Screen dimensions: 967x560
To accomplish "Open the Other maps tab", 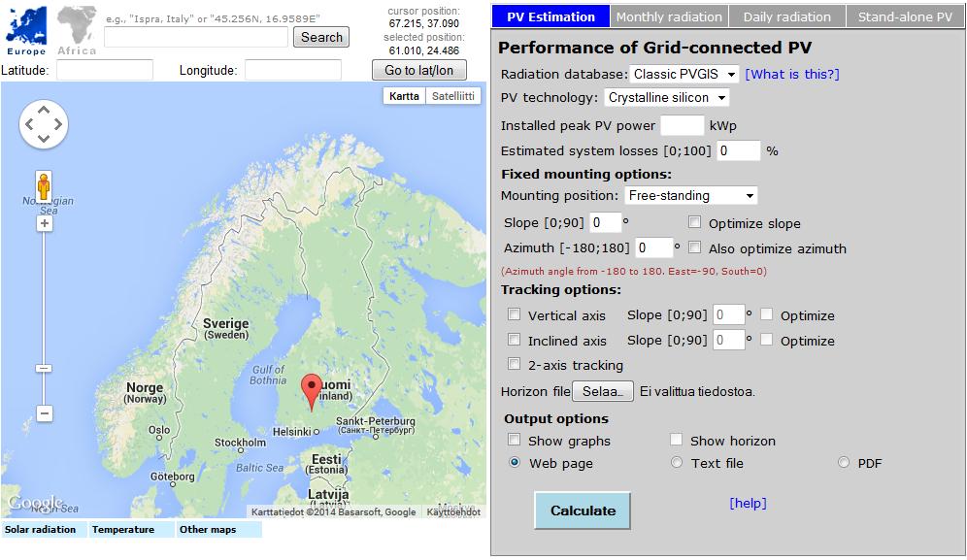I will 218,530.
